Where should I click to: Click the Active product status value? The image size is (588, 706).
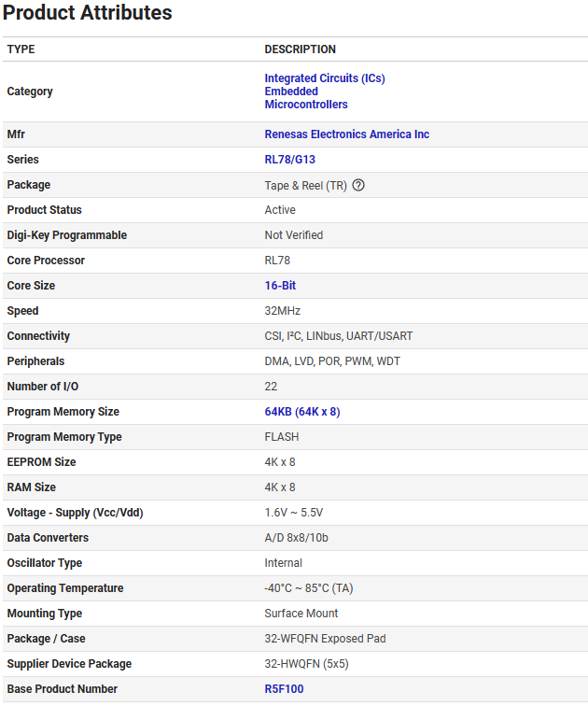coord(280,210)
